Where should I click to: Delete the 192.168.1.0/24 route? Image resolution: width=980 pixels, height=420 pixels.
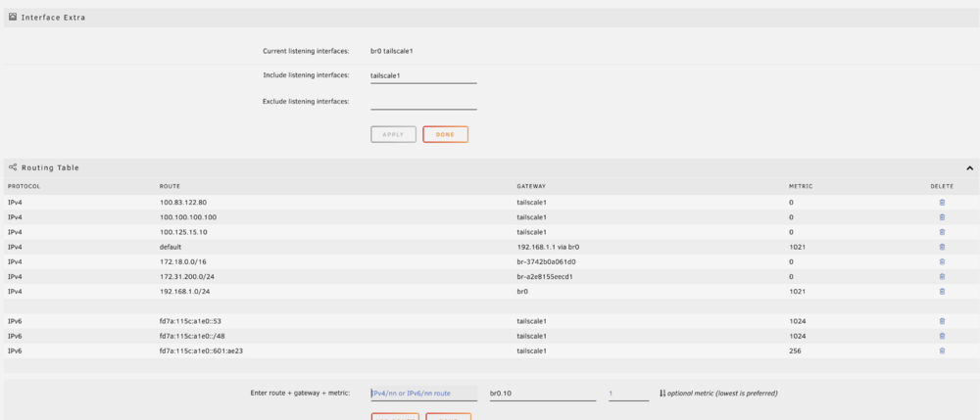pos(942,292)
